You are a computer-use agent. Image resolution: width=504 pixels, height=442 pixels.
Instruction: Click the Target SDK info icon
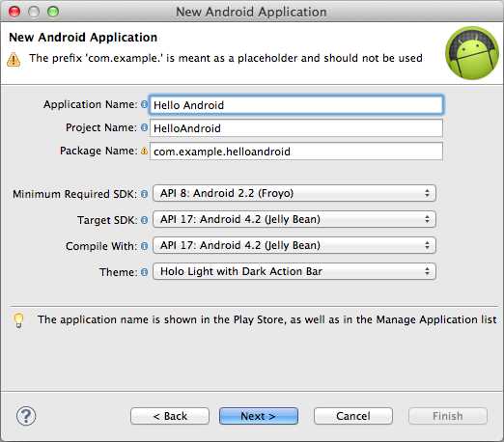144,220
